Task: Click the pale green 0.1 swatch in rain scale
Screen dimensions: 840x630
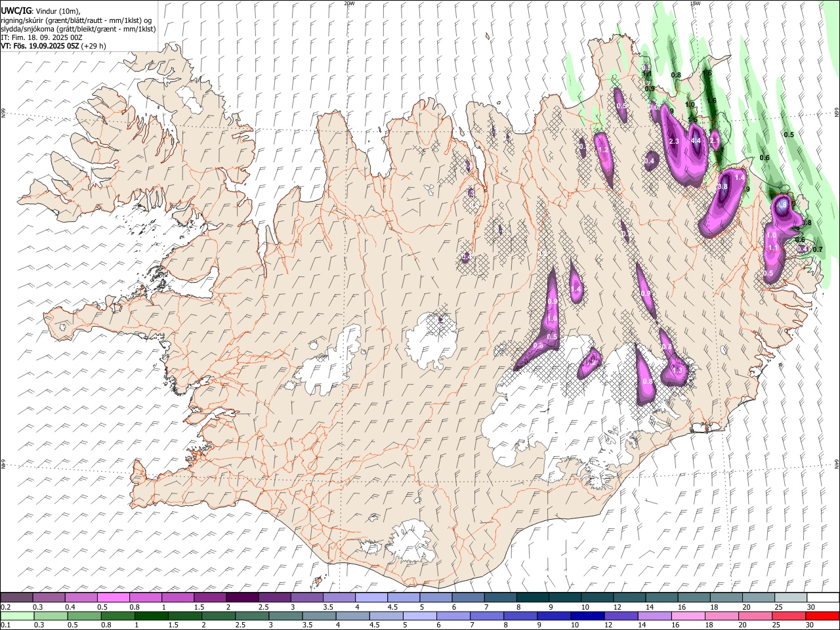Action: click(17, 616)
